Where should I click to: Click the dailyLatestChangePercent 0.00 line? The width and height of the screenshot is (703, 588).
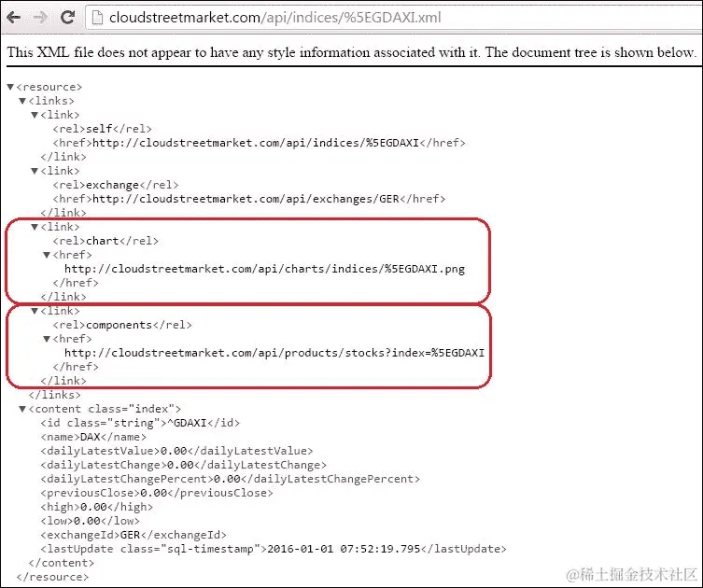230,479
